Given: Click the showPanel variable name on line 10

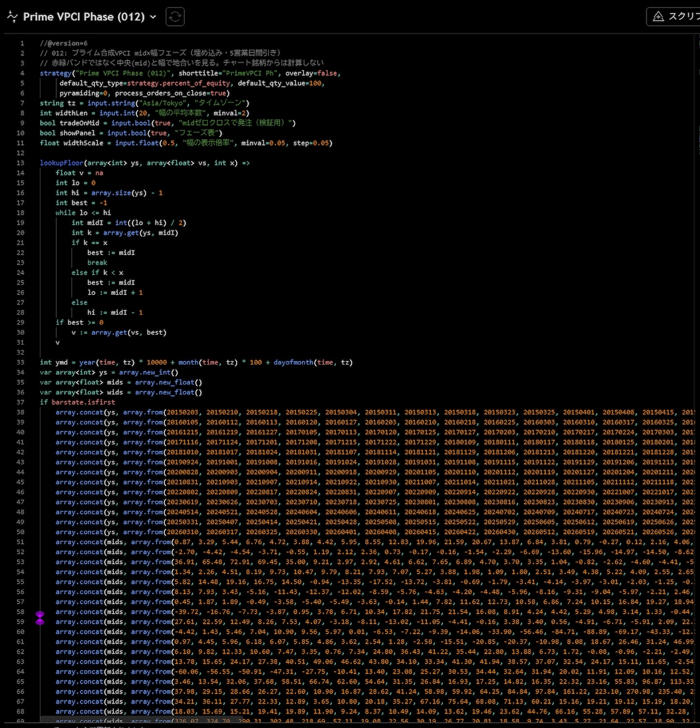Looking at the screenshot, I should (x=78, y=133).
